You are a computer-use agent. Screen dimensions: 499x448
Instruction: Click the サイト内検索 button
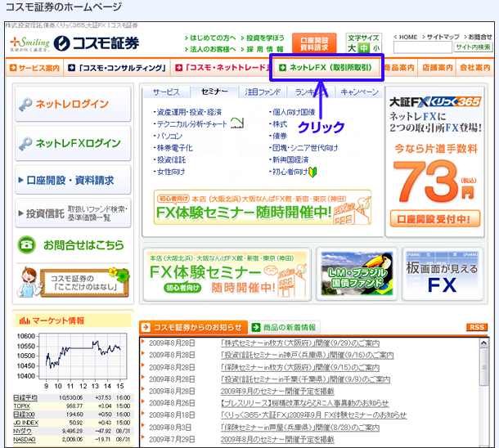[x=473, y=47]
